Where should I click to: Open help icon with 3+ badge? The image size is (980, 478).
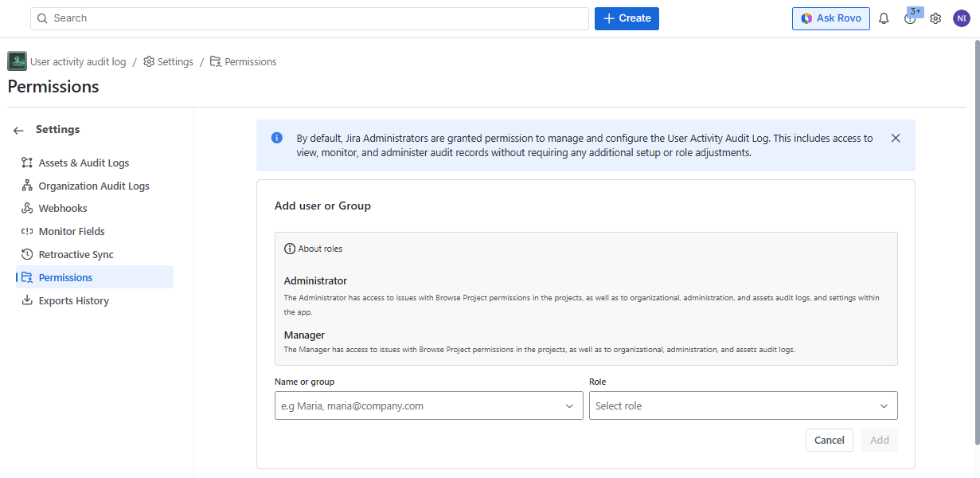911,18
